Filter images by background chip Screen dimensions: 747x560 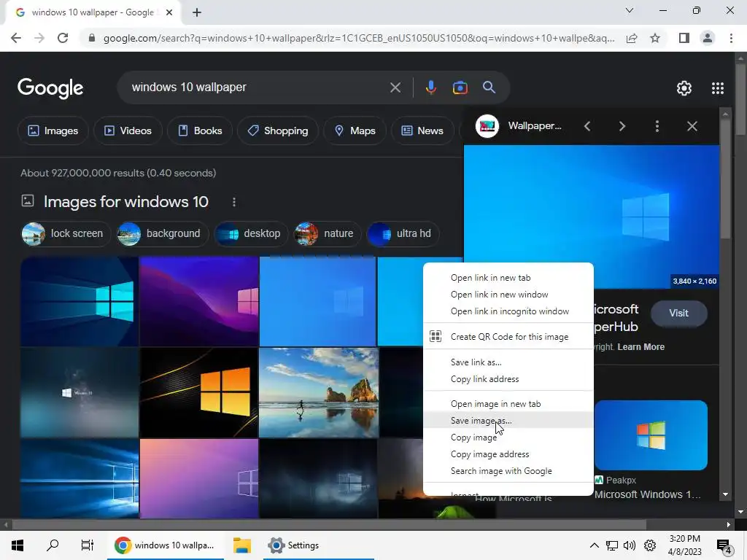tap(163, 234)
